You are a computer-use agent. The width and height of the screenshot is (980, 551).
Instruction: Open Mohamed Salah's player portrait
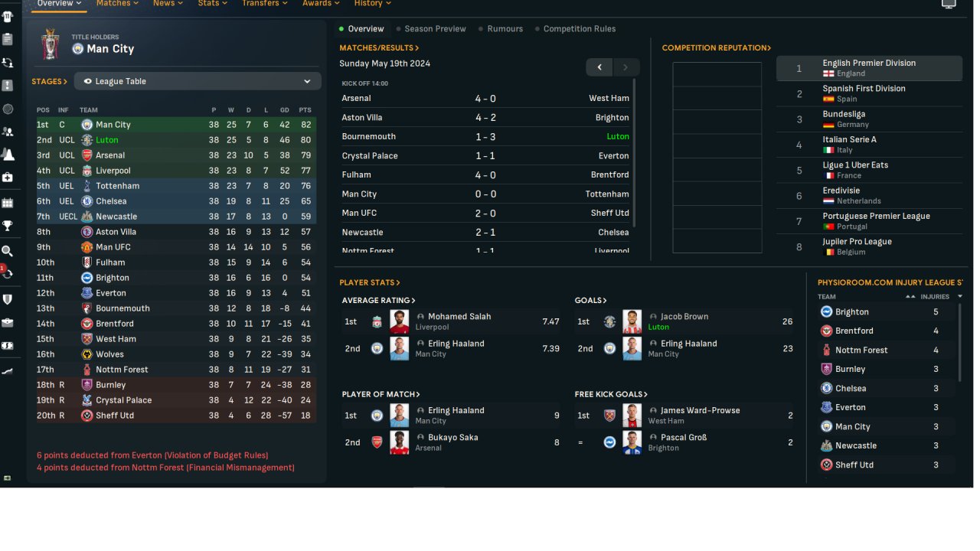coord(399,321)
